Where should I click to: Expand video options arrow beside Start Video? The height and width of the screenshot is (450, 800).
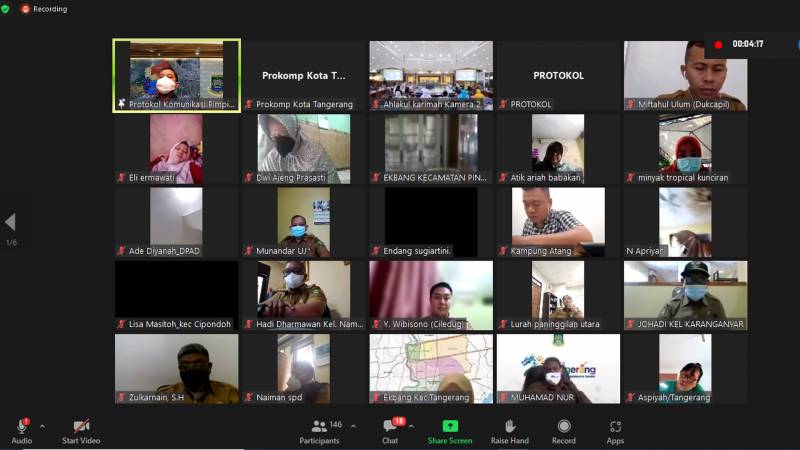(x=113, y=426)
